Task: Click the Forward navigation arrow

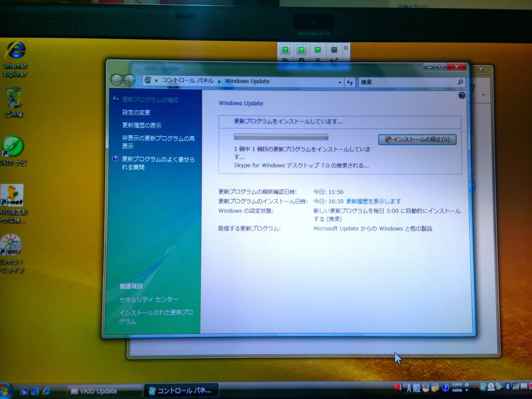Action: tap(129, 80)
